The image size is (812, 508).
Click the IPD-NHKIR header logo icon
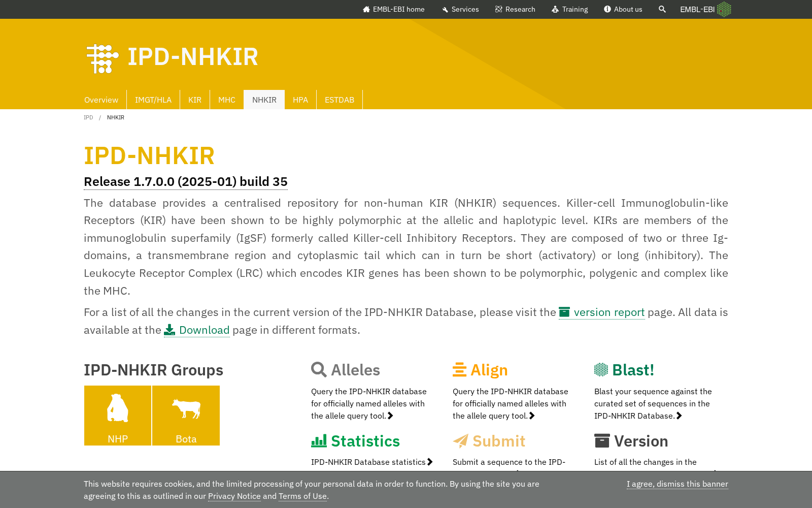(x=103, y=59)
